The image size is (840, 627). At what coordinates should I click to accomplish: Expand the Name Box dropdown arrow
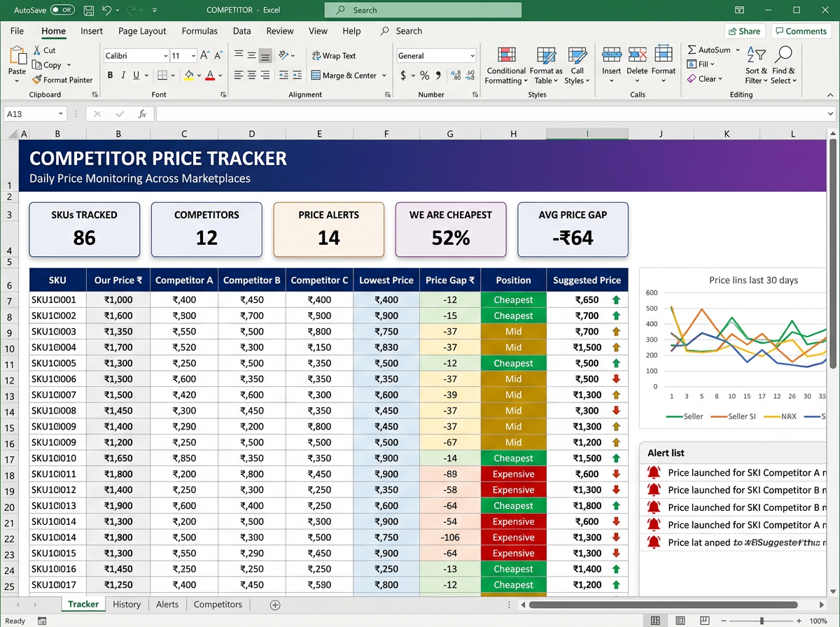click(x=61, y=114)
